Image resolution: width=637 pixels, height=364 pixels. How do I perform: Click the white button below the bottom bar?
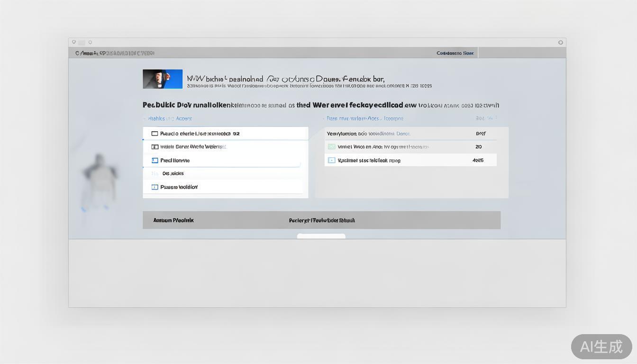[x=321, y=236]
